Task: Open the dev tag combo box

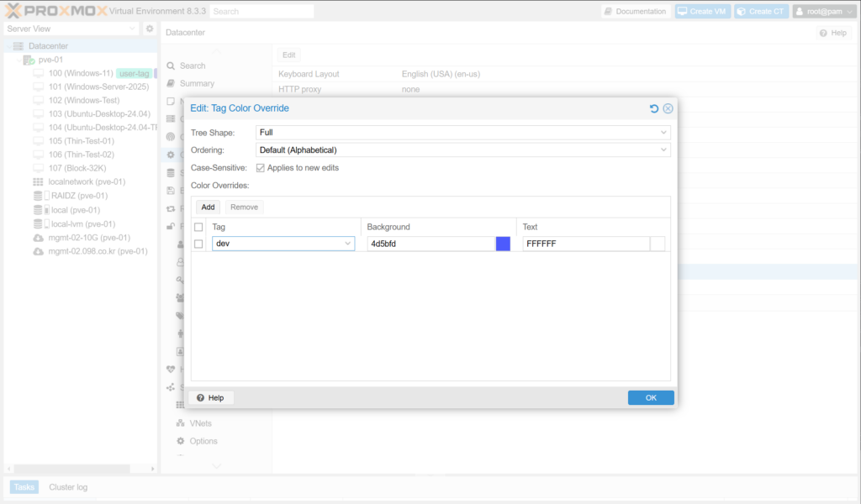Action: [348, 244]
